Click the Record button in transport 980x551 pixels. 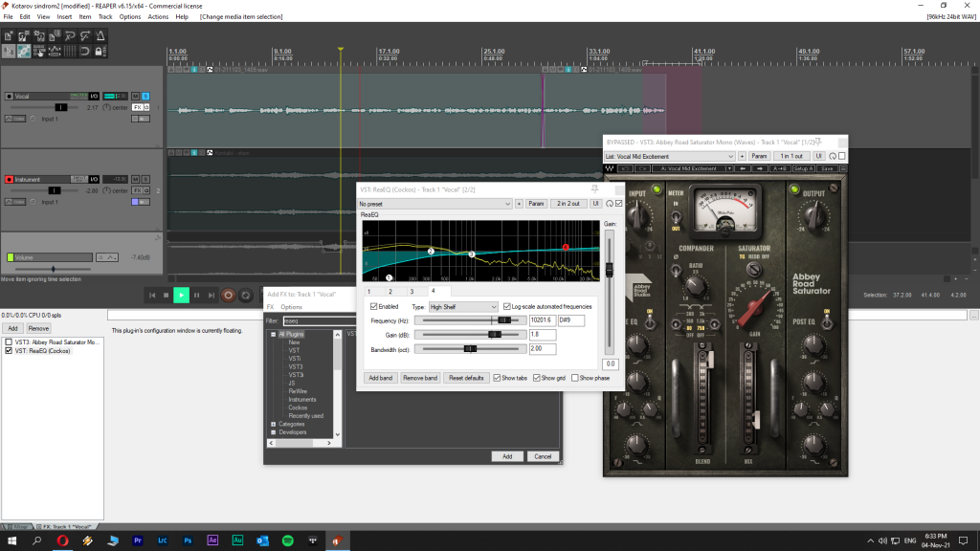coord(228,296)
